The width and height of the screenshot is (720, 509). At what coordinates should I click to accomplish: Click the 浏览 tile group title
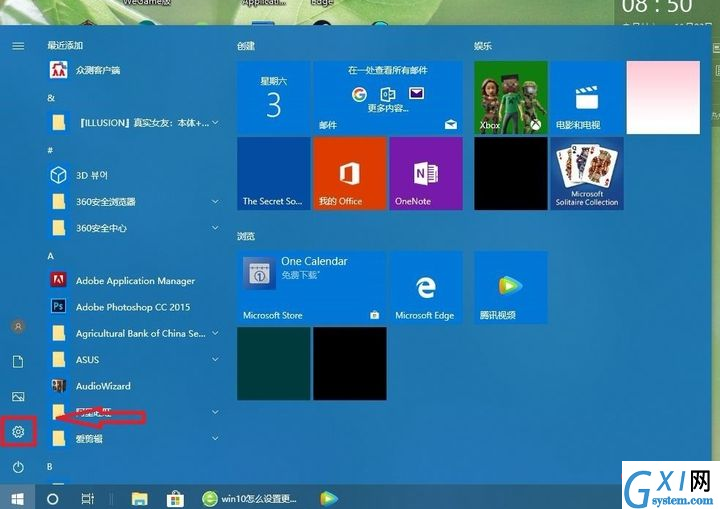pos(246,236)
